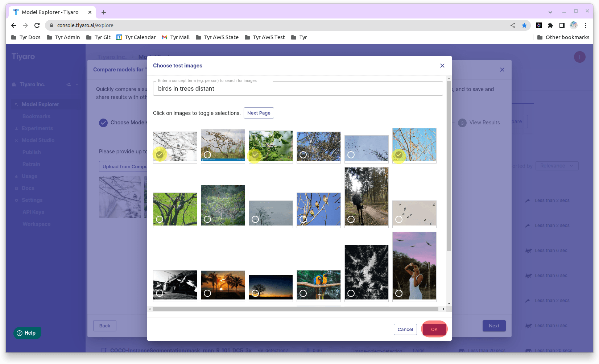Open the Other bookmarks folder
The width and height of the screenshot is (599, 364).
point(563,37)
